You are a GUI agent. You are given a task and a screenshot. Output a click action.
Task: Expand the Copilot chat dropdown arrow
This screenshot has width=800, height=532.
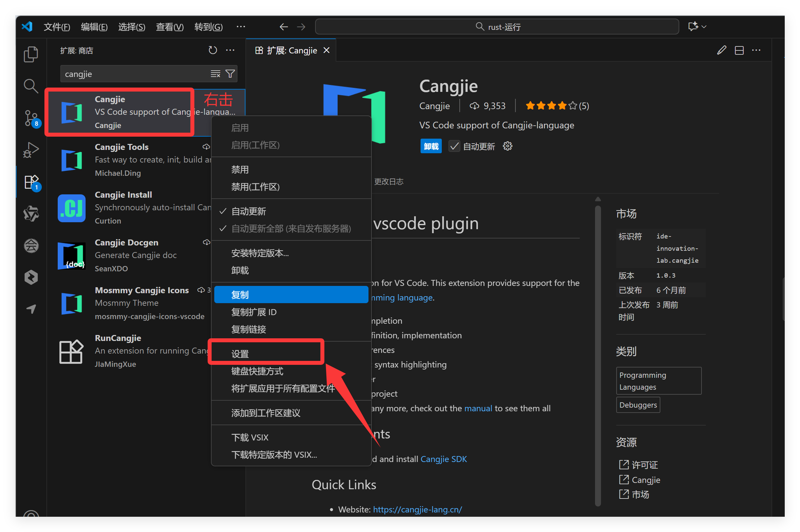click(704, 27)
